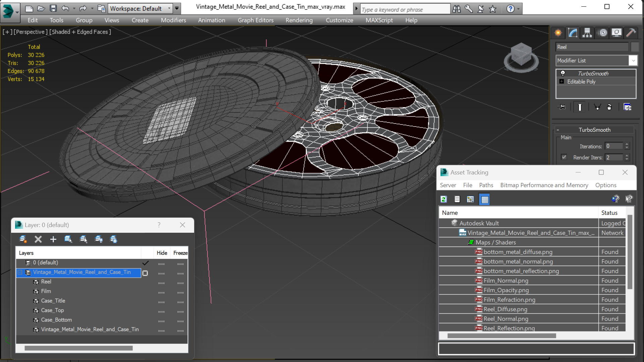
Task: Open the Graph Editors menu
Action: [x=255, y=20]
